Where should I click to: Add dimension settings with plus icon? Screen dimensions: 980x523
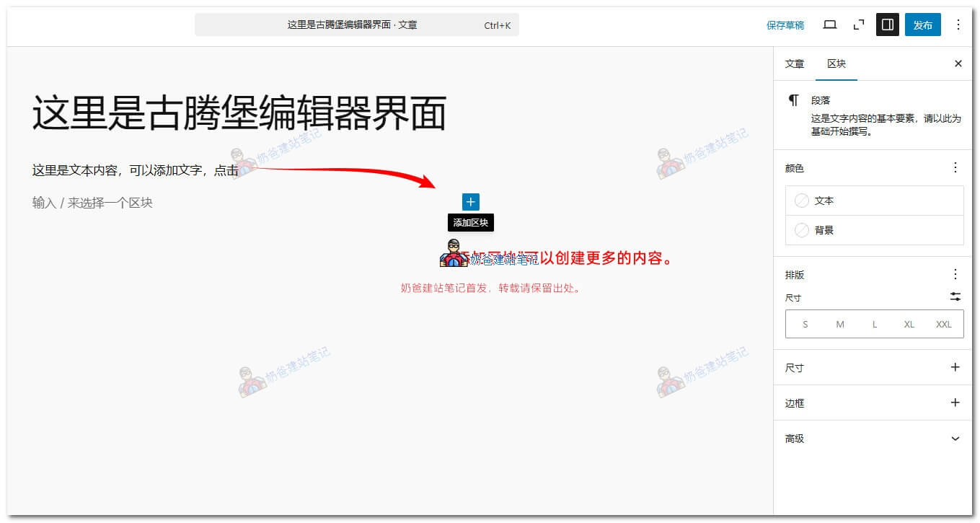955,367
